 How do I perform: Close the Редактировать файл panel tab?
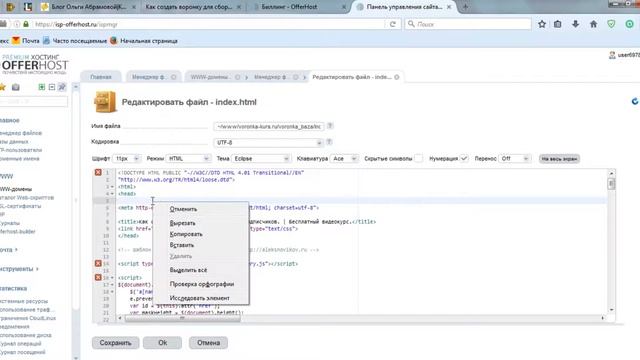point(397,77)
